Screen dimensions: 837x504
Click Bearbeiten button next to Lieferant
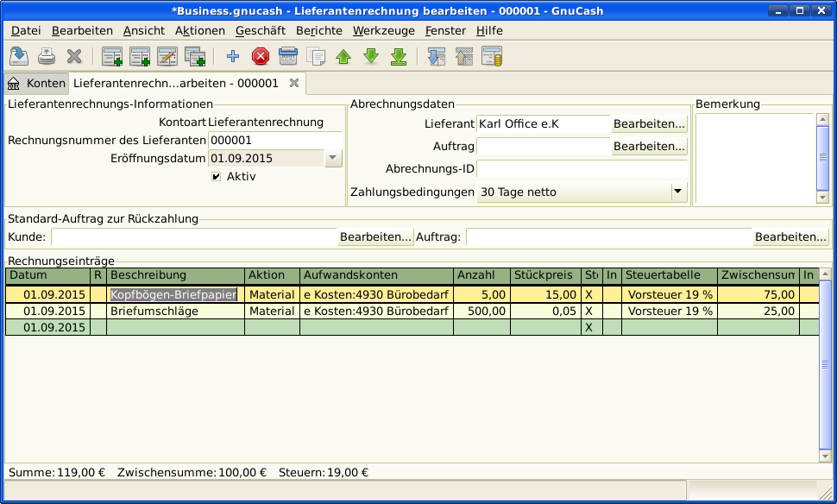click(649, 124)
